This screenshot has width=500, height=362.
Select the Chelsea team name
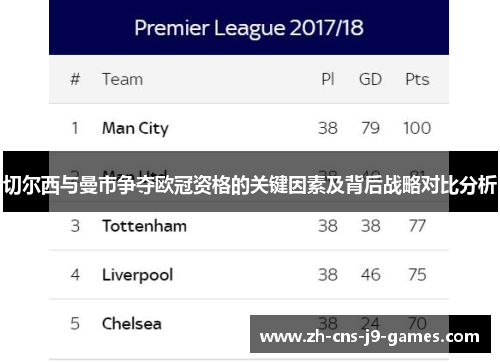(x=132, y=324)
